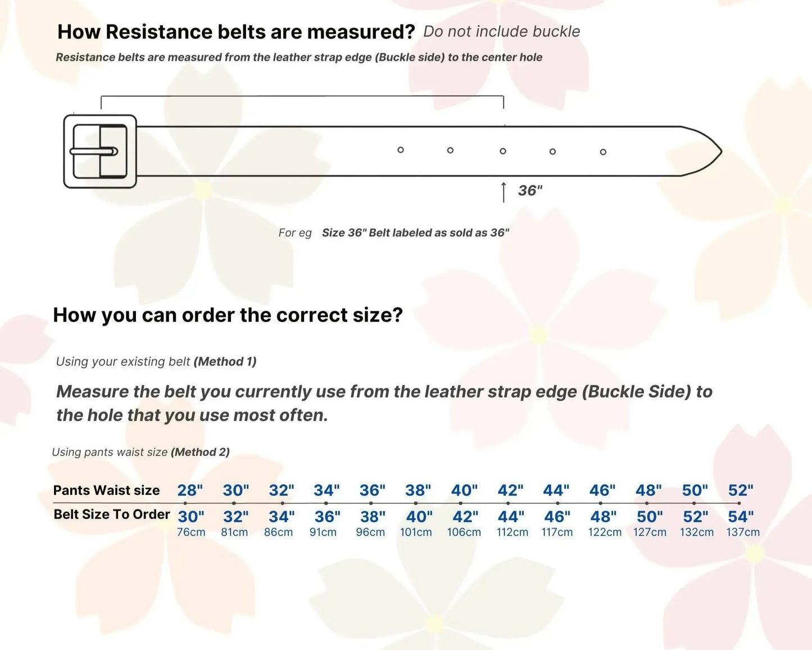Click the belt buckle illustration
812x650 pixels.
[100, 151]
